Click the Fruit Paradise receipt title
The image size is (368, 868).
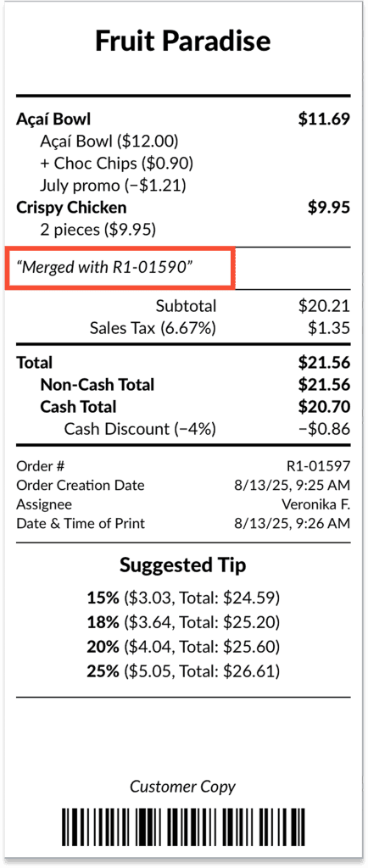pyautogui.click(x=183, y=41)
